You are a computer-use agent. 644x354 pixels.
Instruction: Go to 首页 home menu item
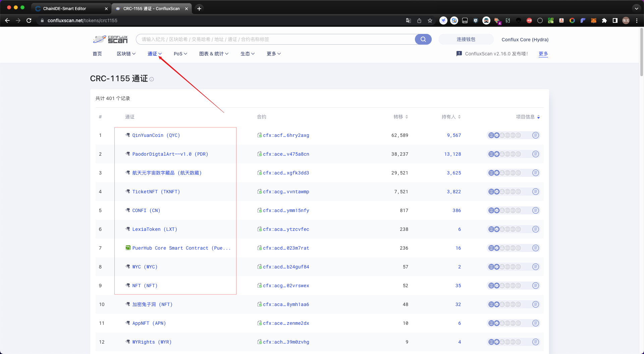97,54
